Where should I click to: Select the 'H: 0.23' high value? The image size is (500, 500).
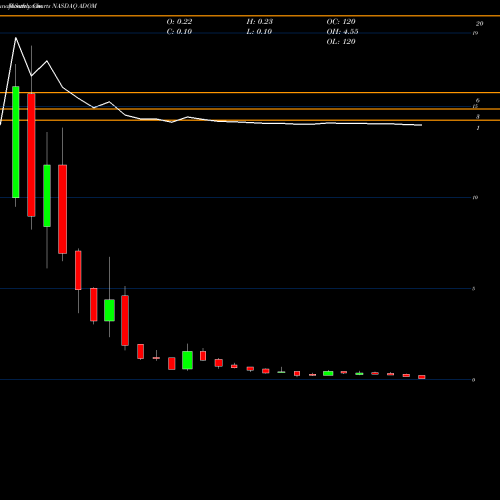pos(260,22)
